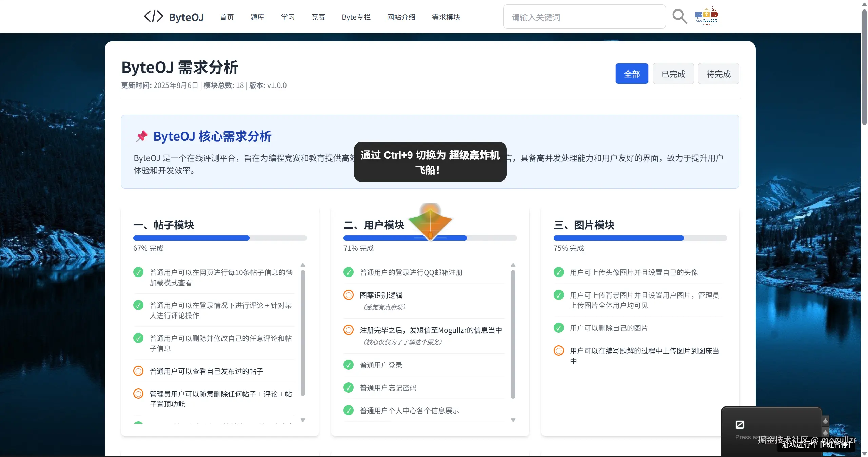Open the 题库 menu item
The width and height of the screenshot is (868, 457).
point(257,17)
